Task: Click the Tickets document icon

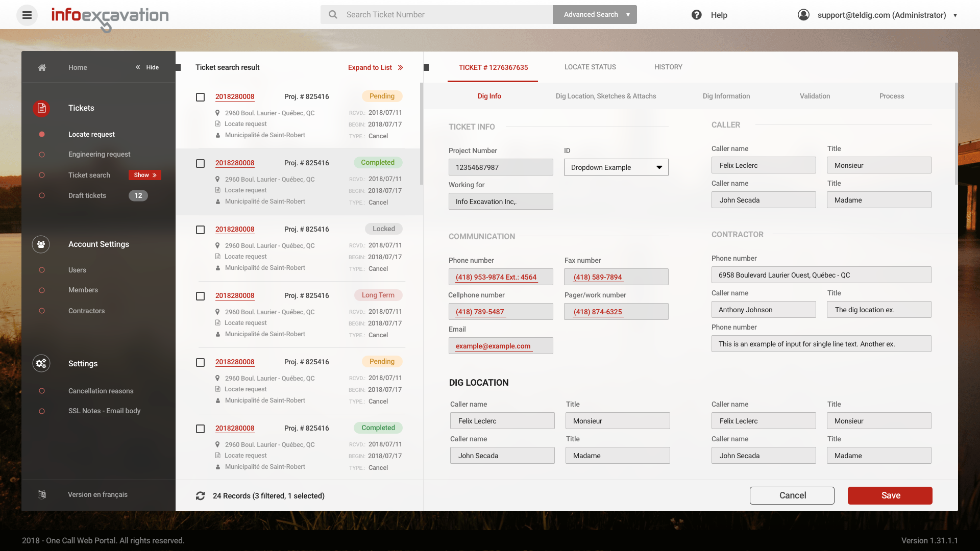Action: pos(41,108)
